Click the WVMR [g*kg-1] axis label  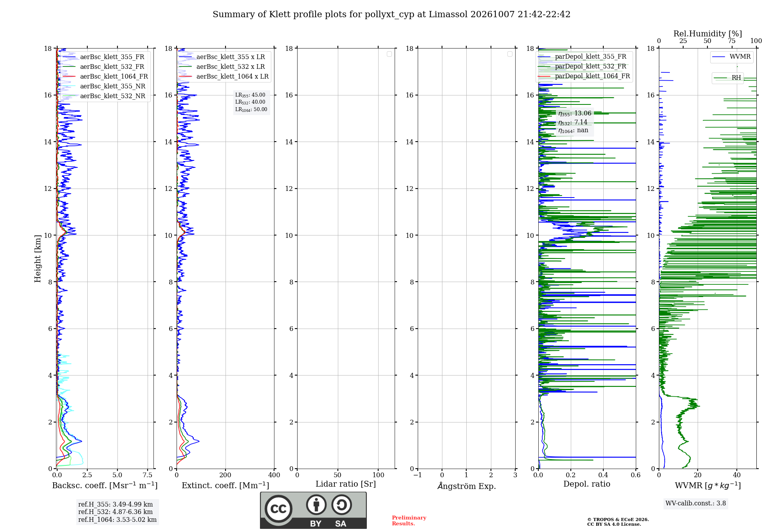pos(708,485)
